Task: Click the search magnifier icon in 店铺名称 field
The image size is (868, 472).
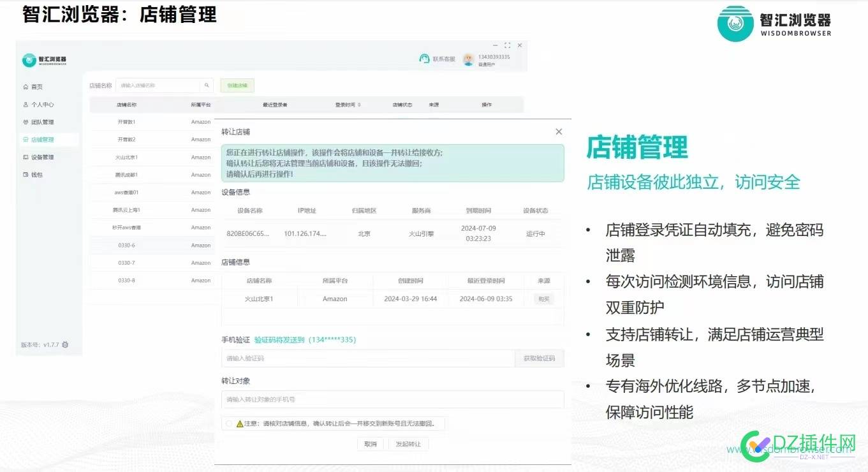Action: (x=207, y=85)
